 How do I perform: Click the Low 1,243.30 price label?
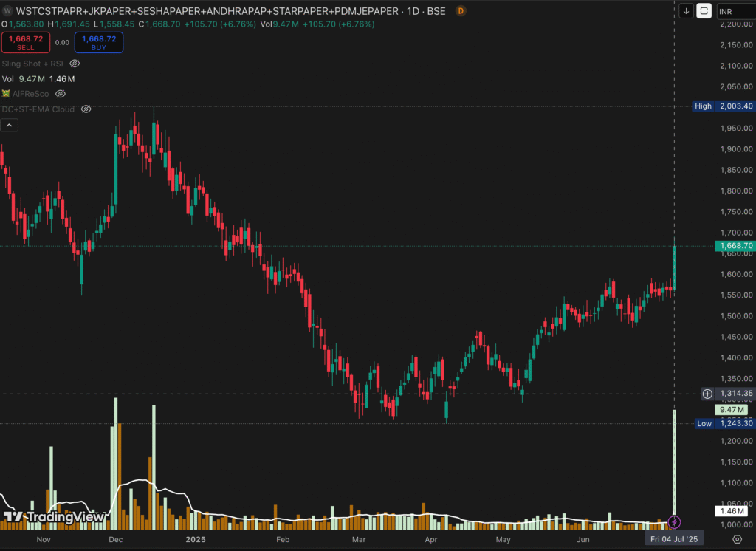coord(725,423)
